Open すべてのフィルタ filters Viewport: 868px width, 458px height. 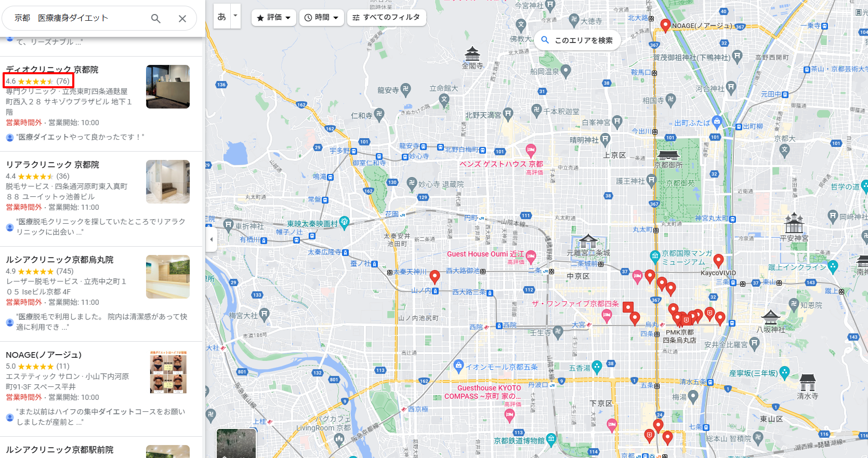click(386, 18)
